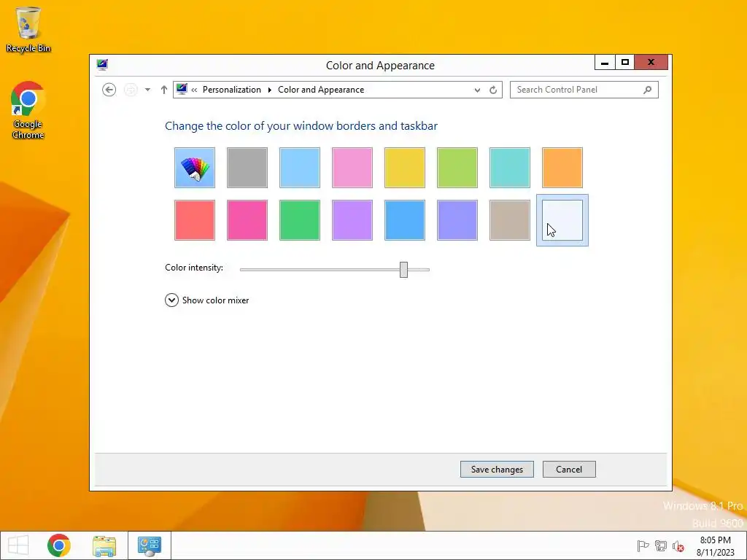The height and width of the screenshot is (560, 747).
Task: Select the turquoise color swatch
Action: coord(510,168)
